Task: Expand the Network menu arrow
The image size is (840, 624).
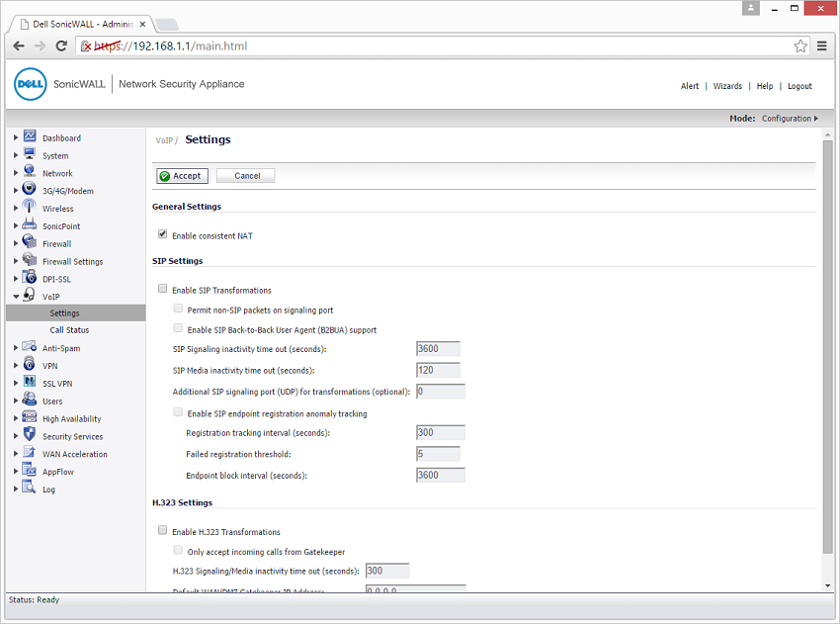Action: point(16,173)
